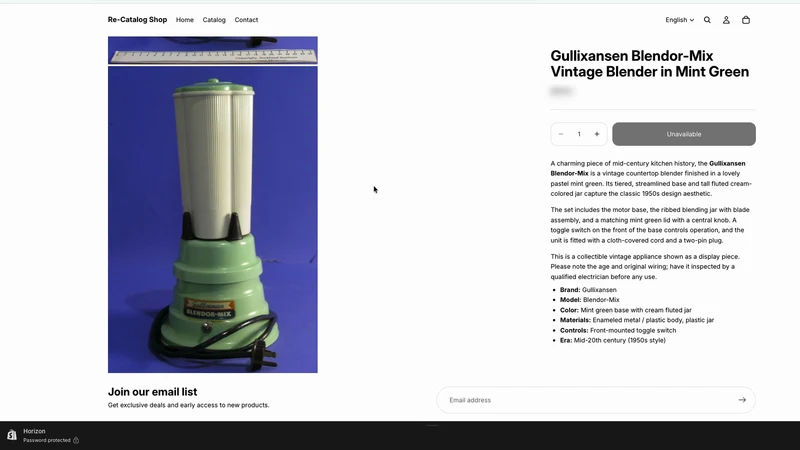
Task: Increase quantity with the plus button
Action: (596, 134)
